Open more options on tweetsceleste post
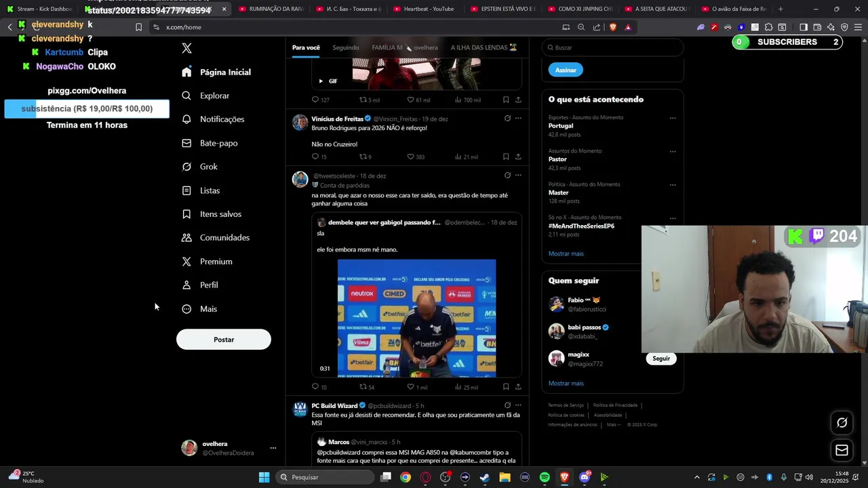The width and height of the screenshot is (868, 488). pos(518,175)
